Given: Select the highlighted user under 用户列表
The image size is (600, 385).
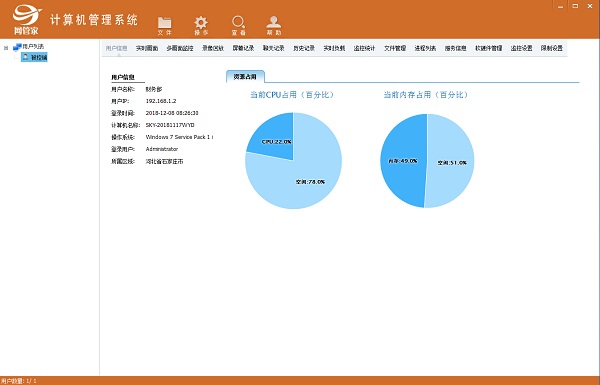Looking at the screenshot, I should pyautogui.click(x=34, y=57).
